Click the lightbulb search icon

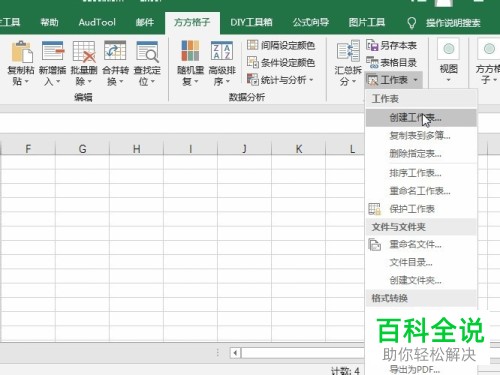tap(412, 23)
